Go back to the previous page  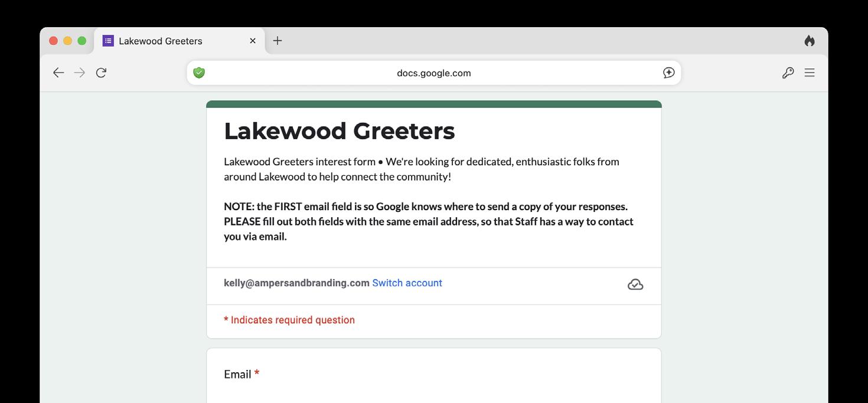coord(58,73)
